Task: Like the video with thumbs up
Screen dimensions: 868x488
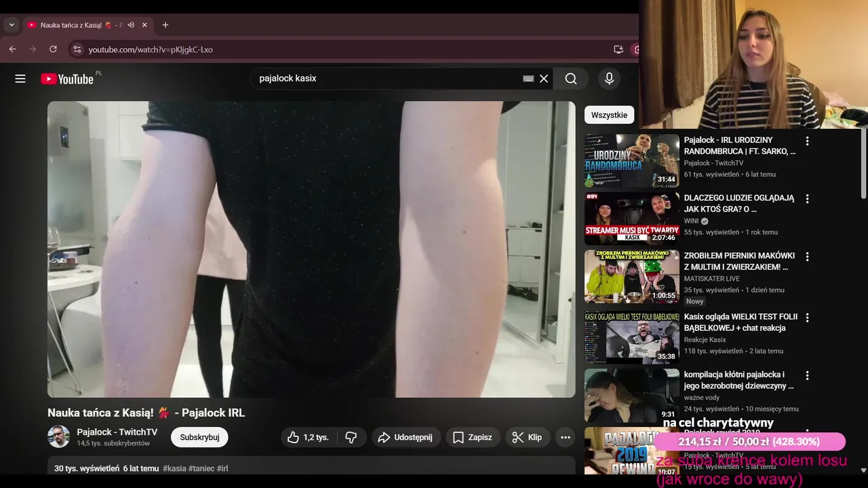Action: point(309,437)
